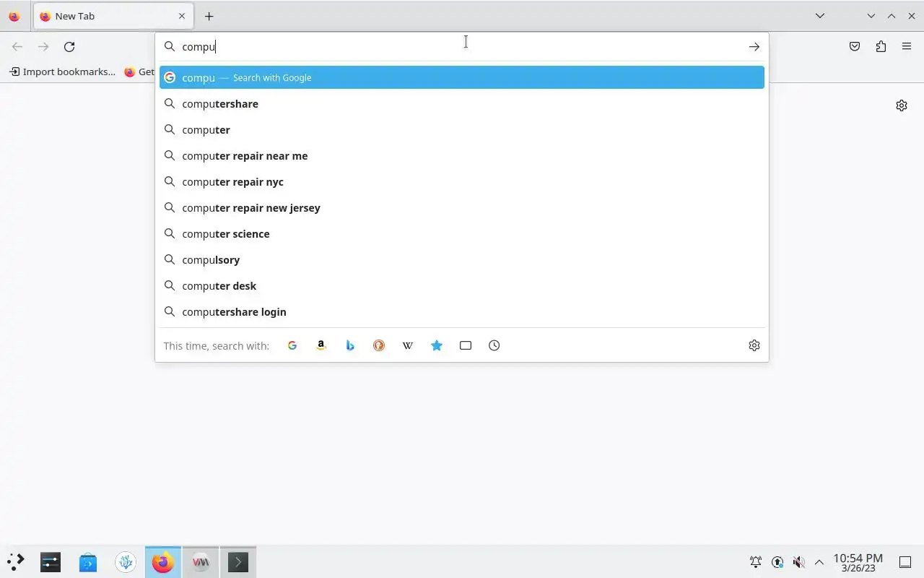Image resolution: width=924 pixels, height=578 pixels.
Task: Pick the 'computershare' suggestion
Action: pos(462,104)
